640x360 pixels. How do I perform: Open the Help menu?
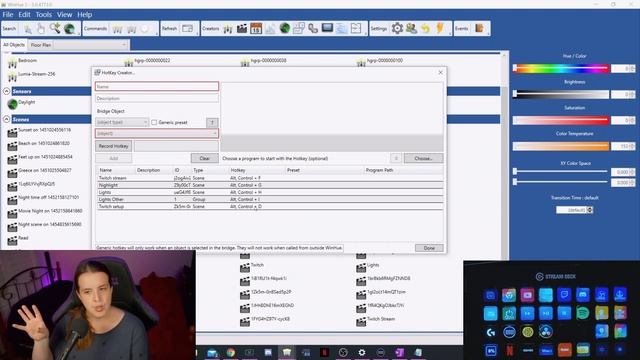[x=84, y=15]
